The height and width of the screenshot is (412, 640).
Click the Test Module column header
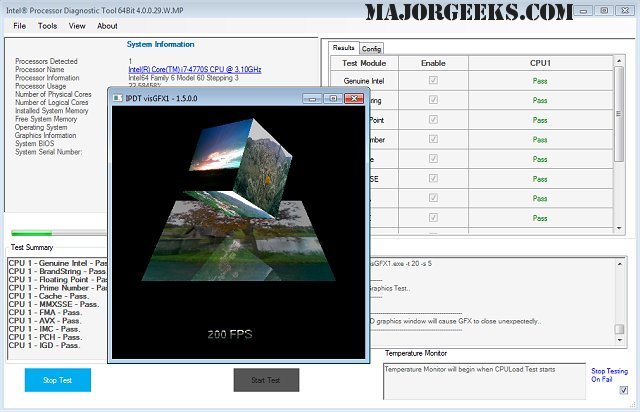tap(364, 63)
